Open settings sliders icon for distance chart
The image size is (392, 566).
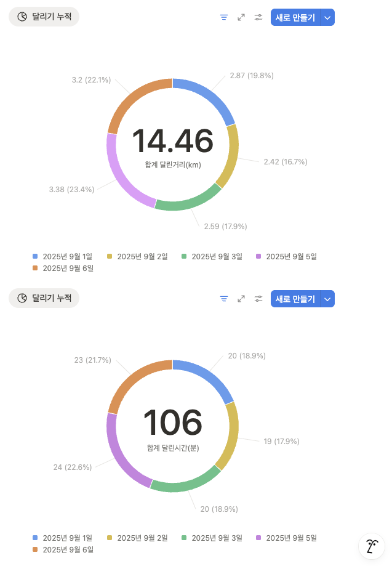point(258,18)
